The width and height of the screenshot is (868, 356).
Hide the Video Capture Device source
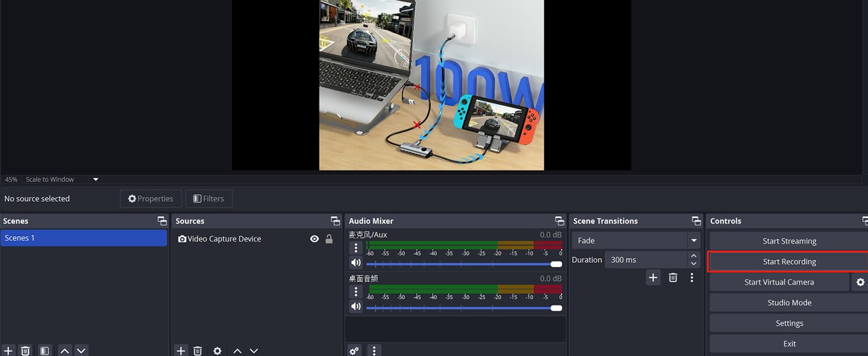coord(314,239)
